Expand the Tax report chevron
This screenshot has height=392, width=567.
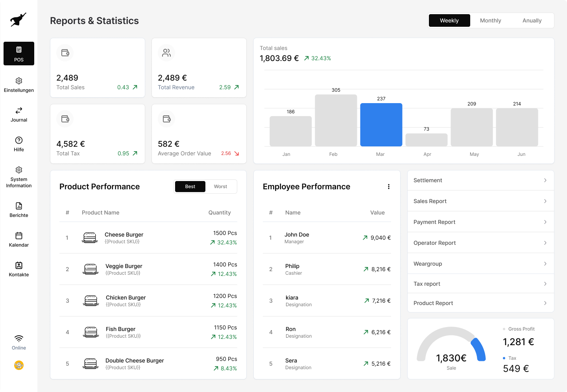coord(545,284)
